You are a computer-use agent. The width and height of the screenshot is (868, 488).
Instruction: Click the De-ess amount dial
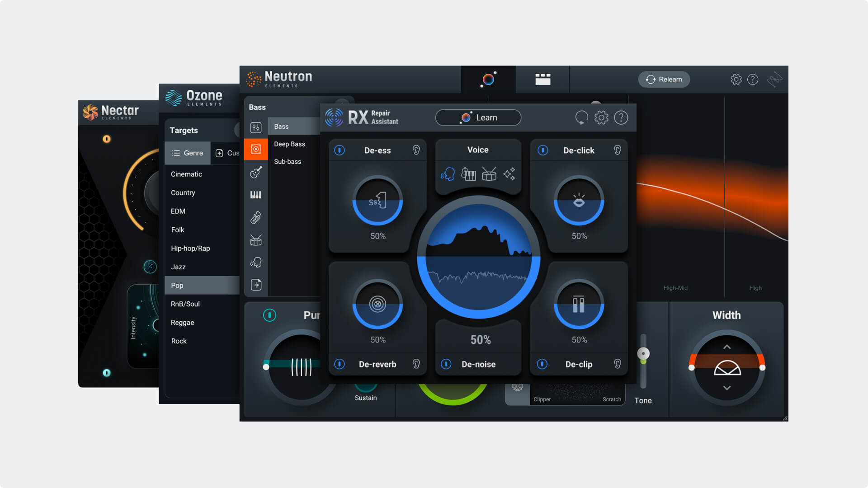[377, 200]
